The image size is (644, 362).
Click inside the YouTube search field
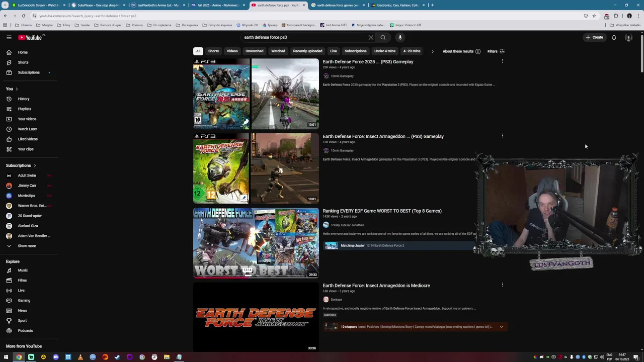coord(304,37)
